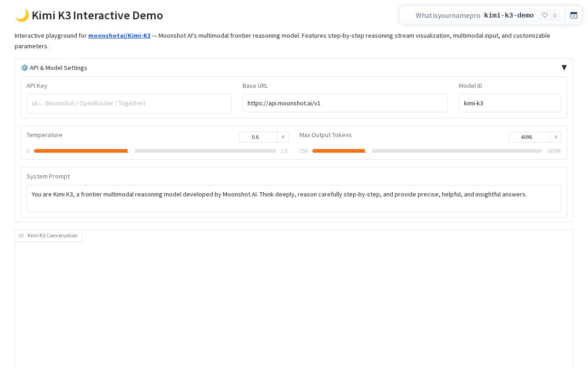Viewport: 588px width, 368px height.
Task: Click the Temperature maximum label 1.5
Action: tap(284, 151)
